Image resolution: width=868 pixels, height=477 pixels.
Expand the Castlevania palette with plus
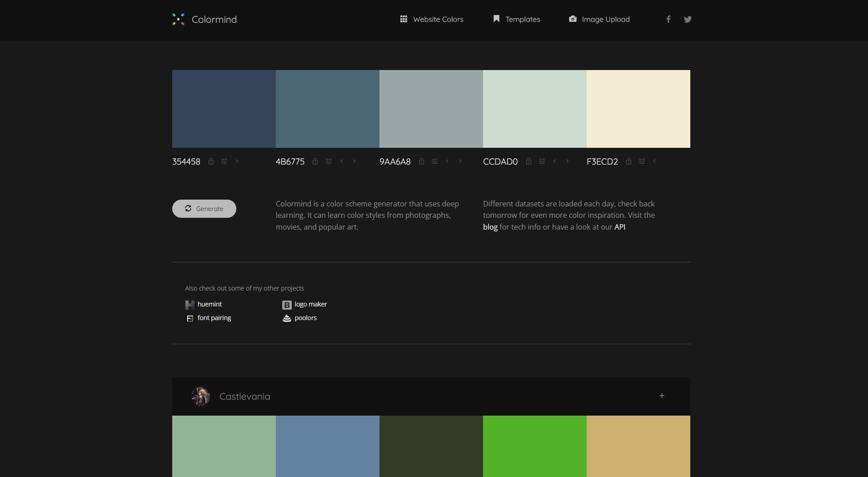coord(662,396)
